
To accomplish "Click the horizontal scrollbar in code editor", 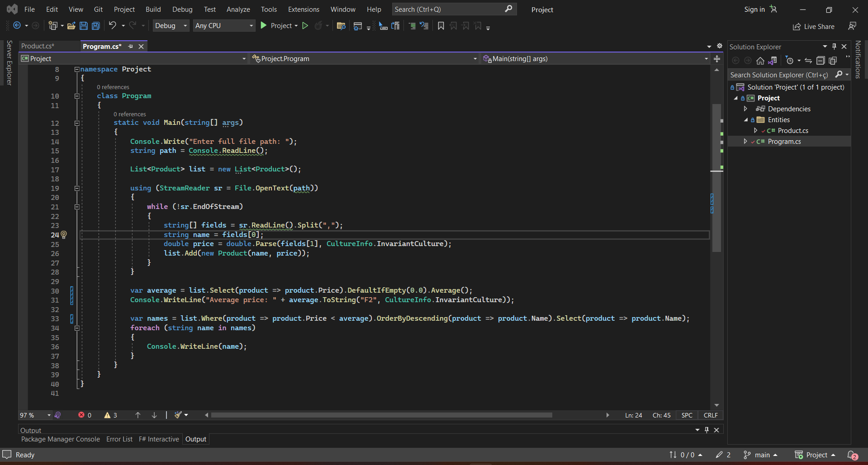I will [x=381, y=415].
